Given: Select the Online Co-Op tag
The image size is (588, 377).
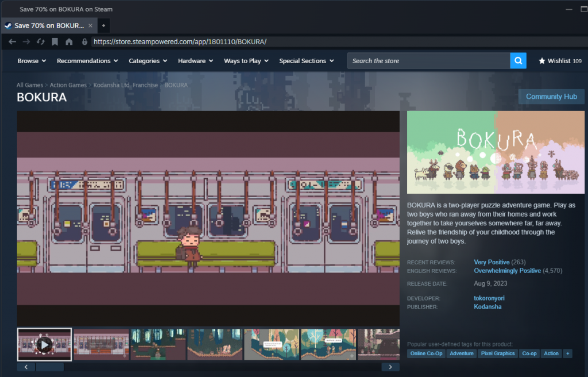Looking at the screenshot, I should pos(427,353).
